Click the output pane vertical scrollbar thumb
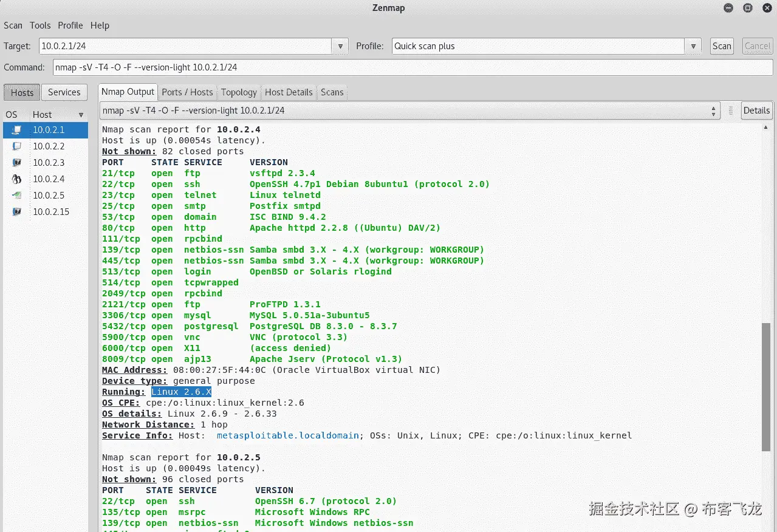Screen dimensions: 777x532 (x=766, y=387)
